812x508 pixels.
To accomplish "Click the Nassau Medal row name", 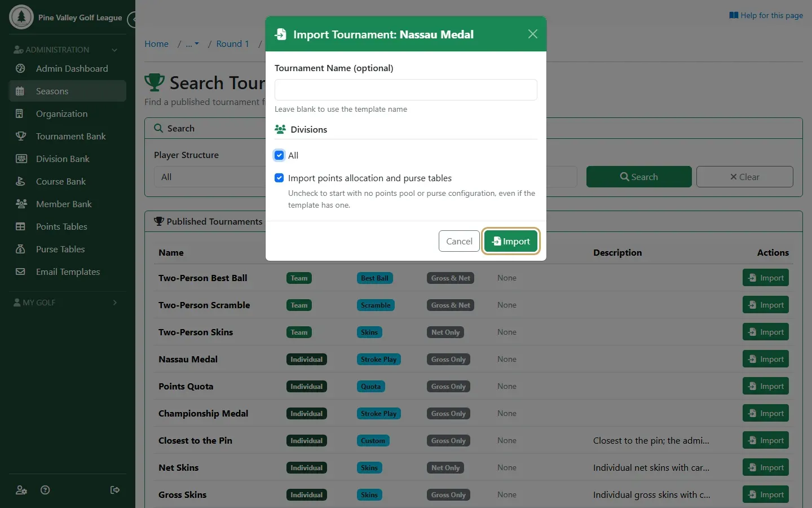I will coord(188,359).
